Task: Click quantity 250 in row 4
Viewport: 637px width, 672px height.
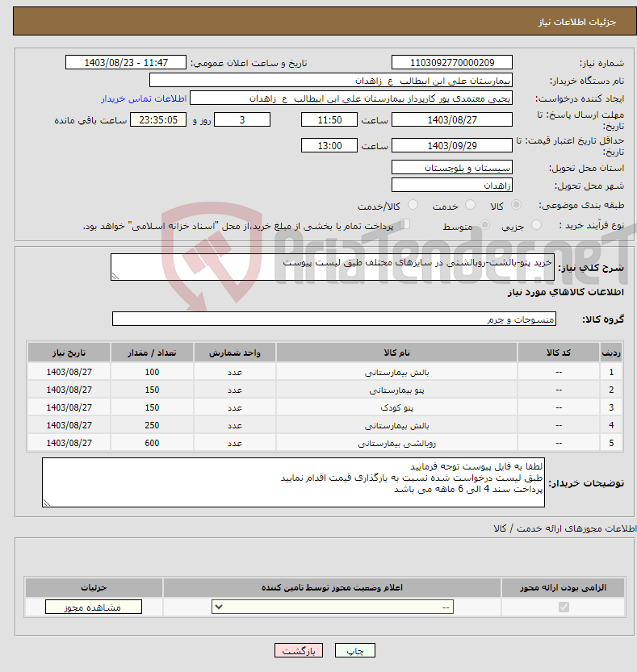Action: tap(152, 425)
